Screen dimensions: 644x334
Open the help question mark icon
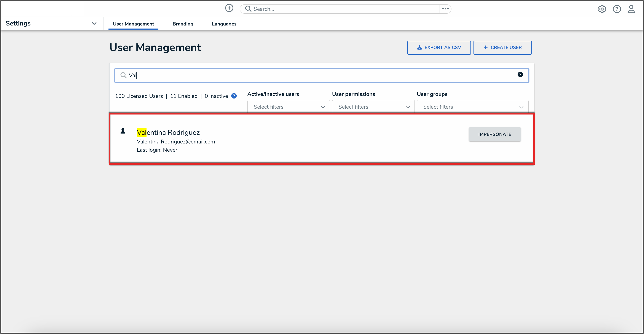pos(617,9)
